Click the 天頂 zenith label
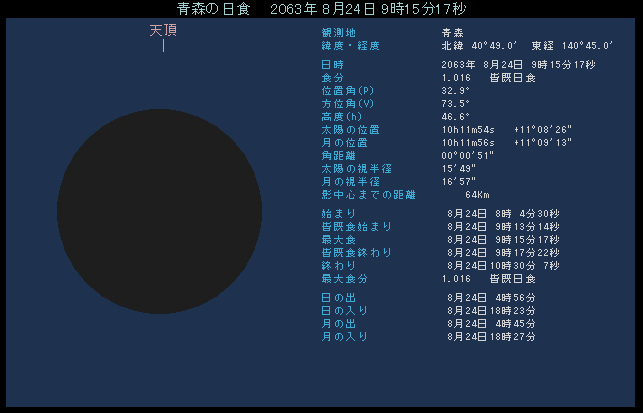 pos(163,31)
